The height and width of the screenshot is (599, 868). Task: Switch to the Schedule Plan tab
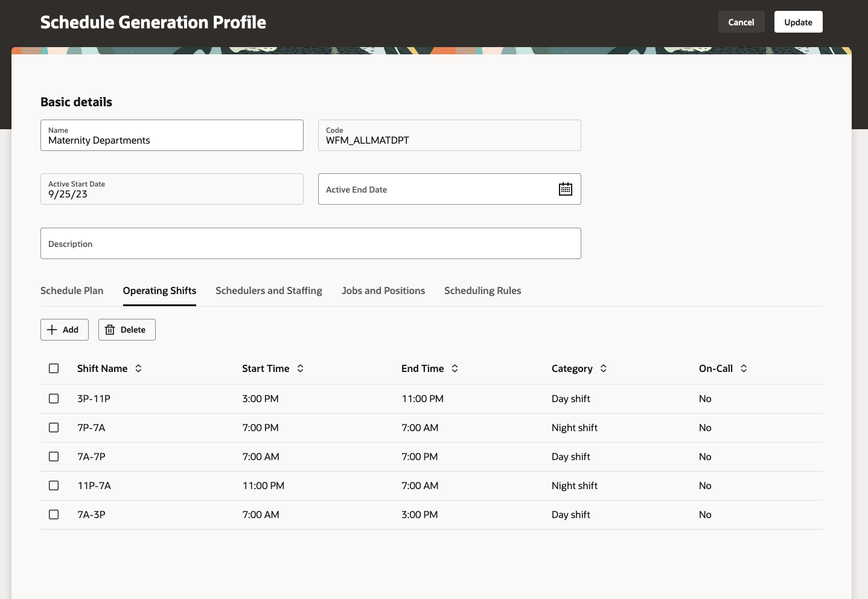pos(72,290)
